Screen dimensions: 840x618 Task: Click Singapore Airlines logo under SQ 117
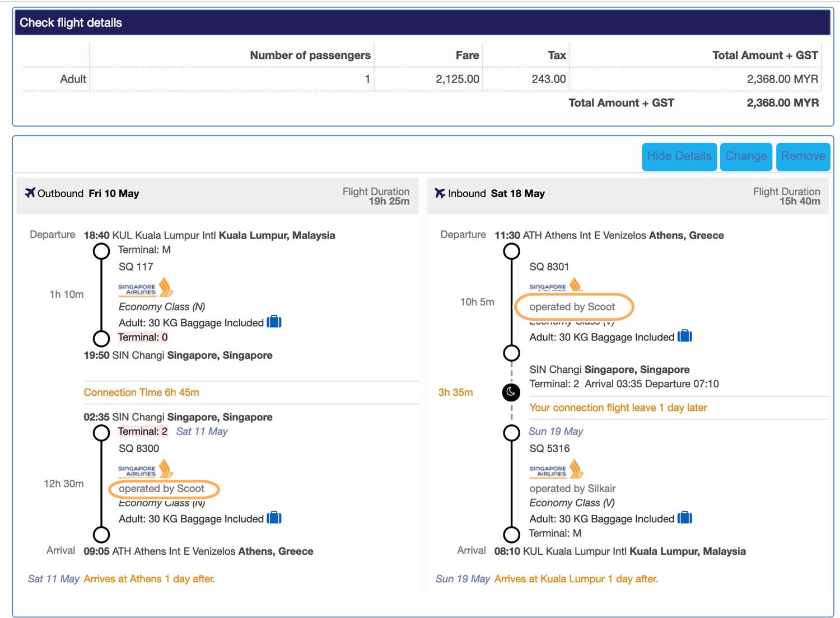[x=146, y=288]
